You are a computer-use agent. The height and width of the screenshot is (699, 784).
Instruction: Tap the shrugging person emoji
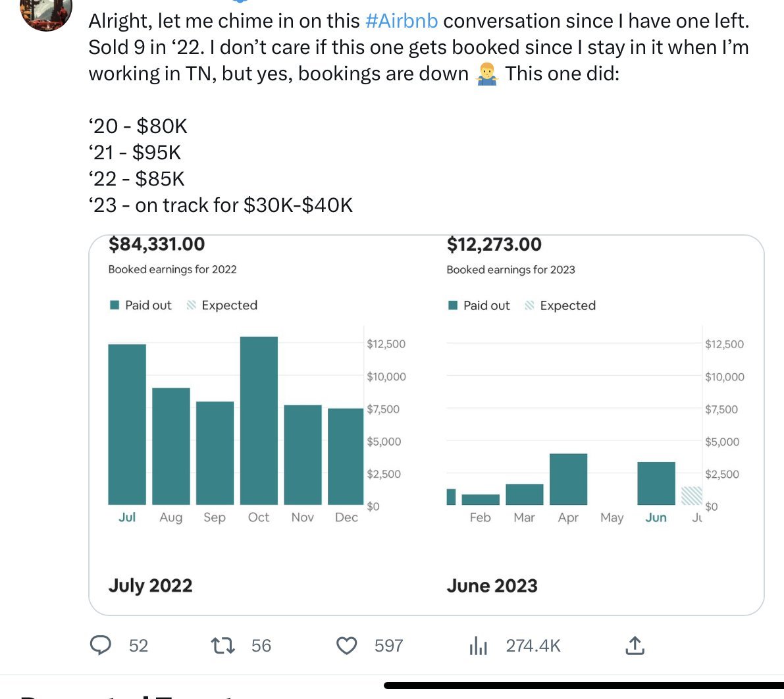(486, 74)
